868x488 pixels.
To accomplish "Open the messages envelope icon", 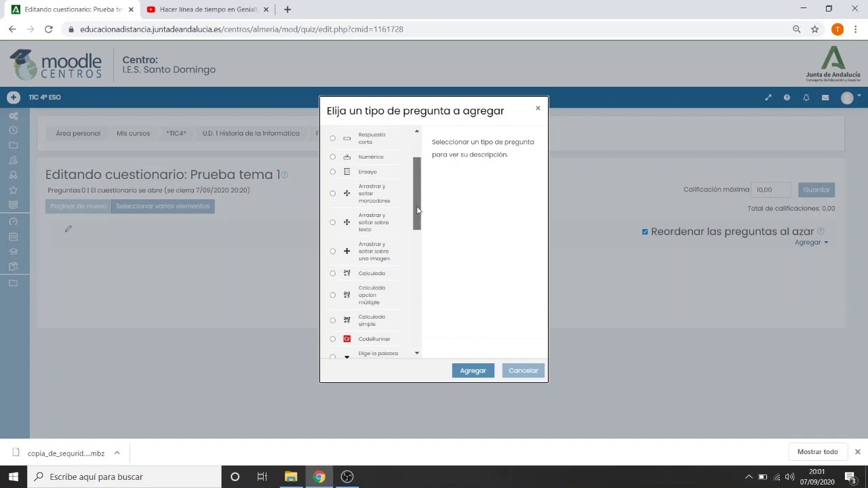I will click(825, 98).
